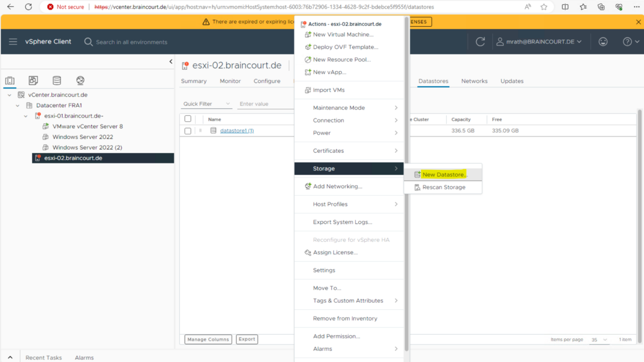644x362 pixels.
Task: Open the Networking inventory view icon
Action: (80, 80)
